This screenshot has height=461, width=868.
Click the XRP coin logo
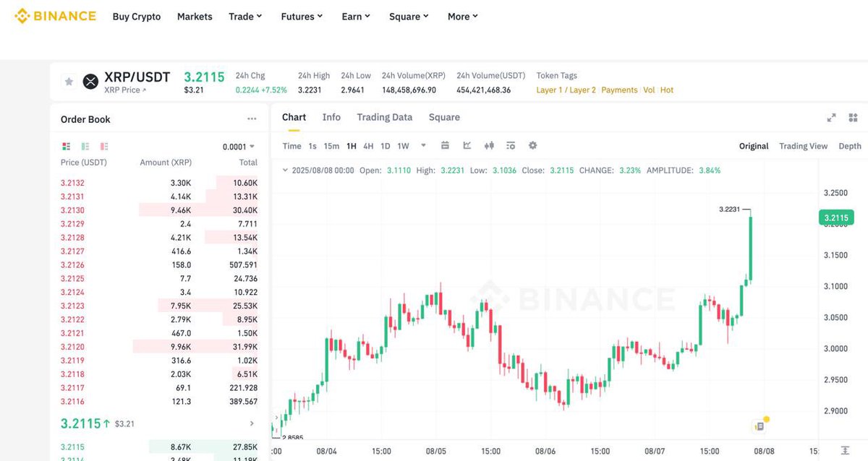coord(90,82)
